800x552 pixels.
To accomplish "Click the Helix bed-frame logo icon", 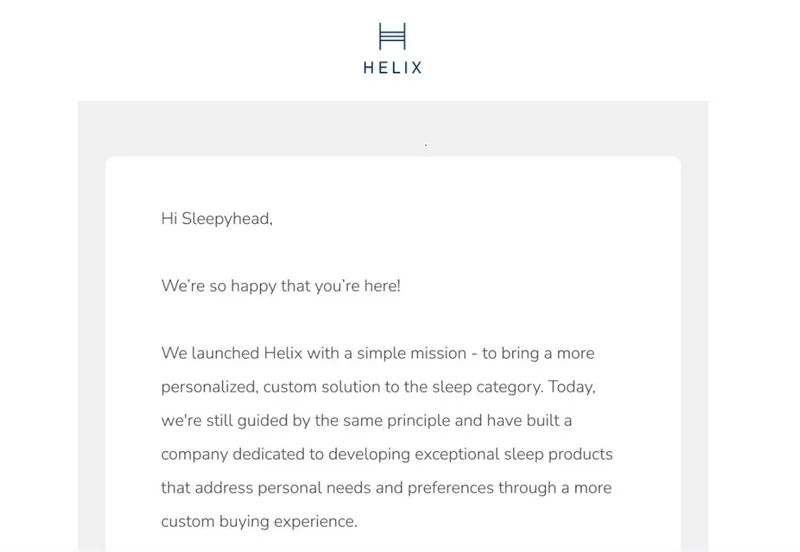I will pos(393,37).
